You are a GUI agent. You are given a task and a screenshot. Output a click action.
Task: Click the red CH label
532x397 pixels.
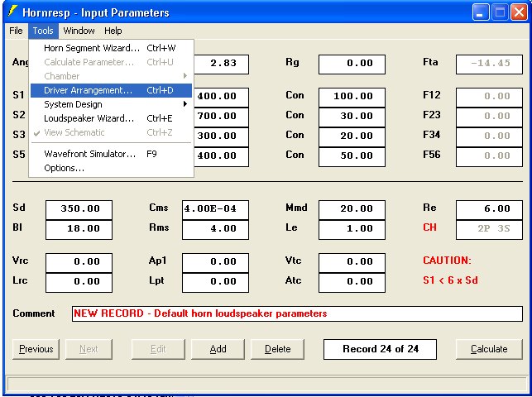point(429,227)
